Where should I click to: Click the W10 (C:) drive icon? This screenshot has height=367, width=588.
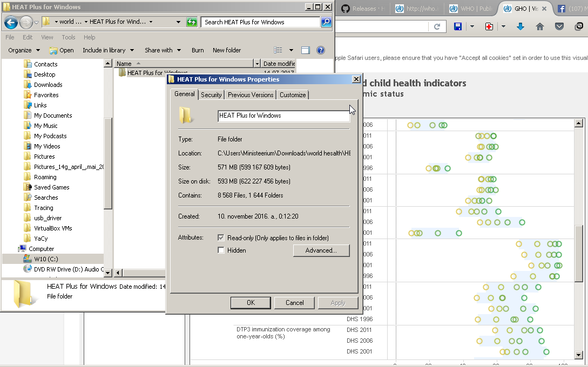[28, 259]
